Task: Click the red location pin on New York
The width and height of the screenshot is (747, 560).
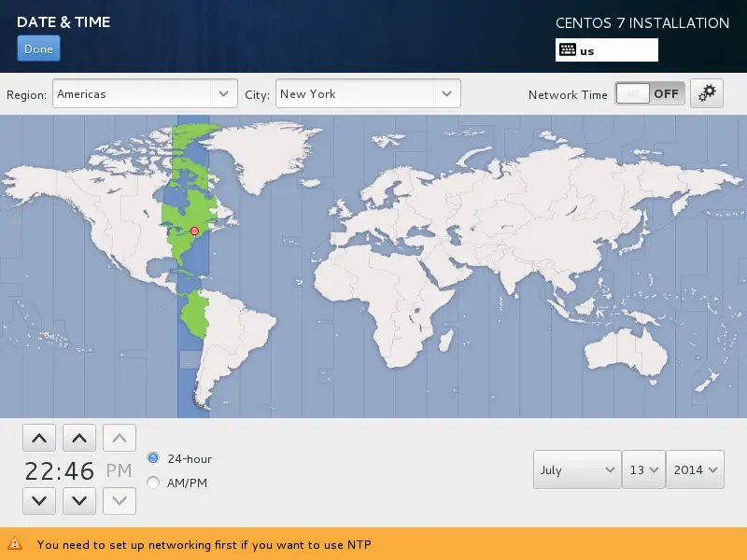Action: click(x=194, y=231)
